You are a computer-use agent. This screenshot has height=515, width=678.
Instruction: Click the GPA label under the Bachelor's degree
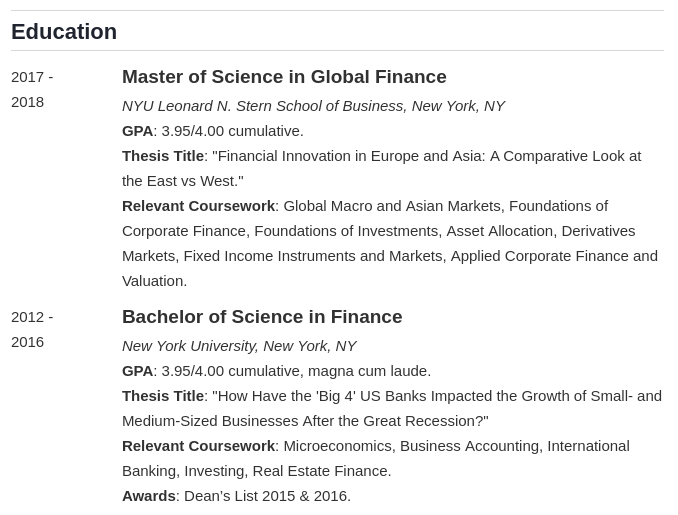(x=138, y=371)
